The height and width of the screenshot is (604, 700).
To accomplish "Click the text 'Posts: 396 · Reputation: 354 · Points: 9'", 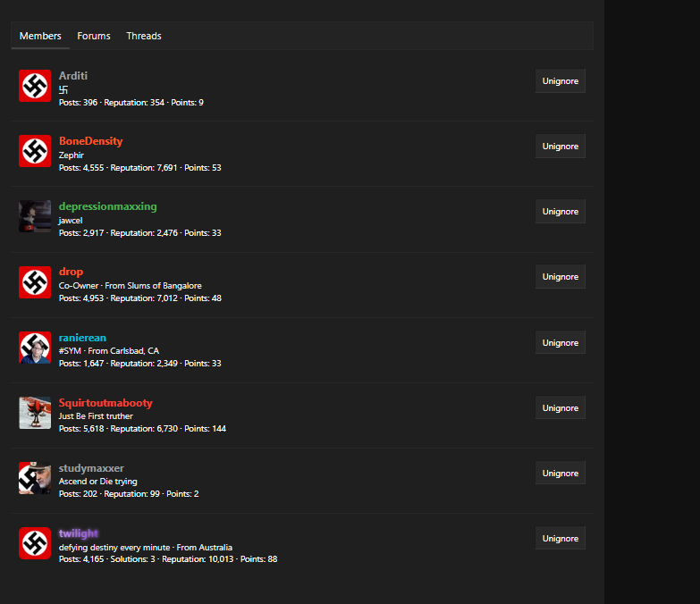I will (x=131, y=103).
